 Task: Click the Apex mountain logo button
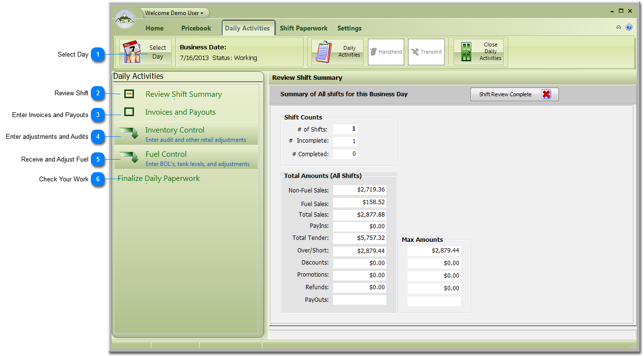tap(125, 19)
